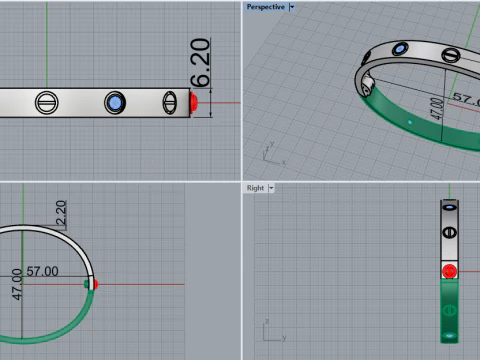The image size is (480, 360).
Task: Expand the Right viewport dropdown arrow
Action: click(x=271, y=188)
